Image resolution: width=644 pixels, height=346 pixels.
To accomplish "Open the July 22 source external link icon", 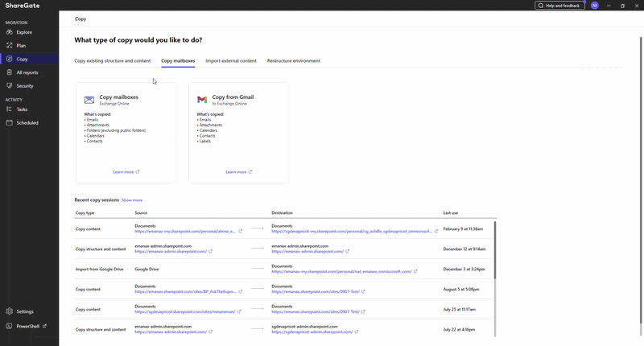I will pyautogui.click(x=211, y=332).
